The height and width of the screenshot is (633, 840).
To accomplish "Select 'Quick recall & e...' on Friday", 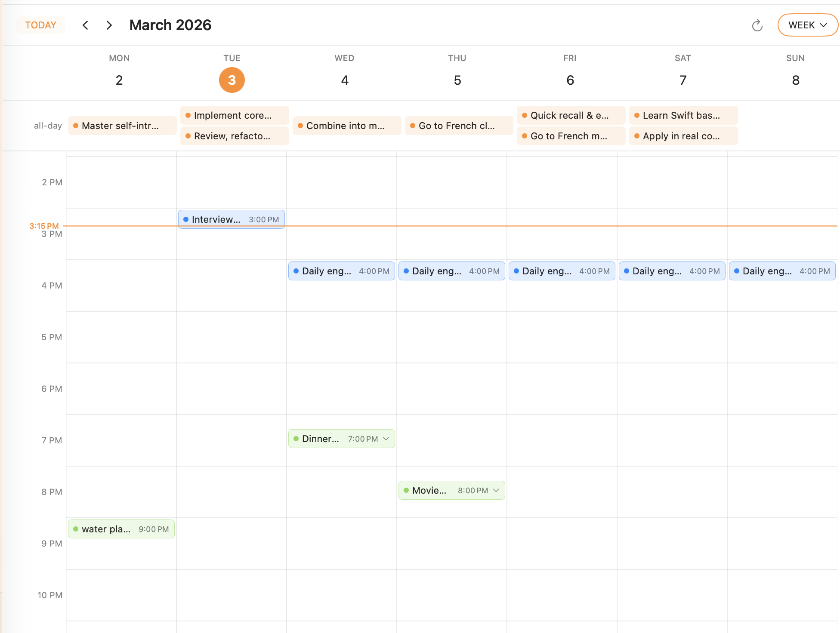I will [x=571, y=115].
